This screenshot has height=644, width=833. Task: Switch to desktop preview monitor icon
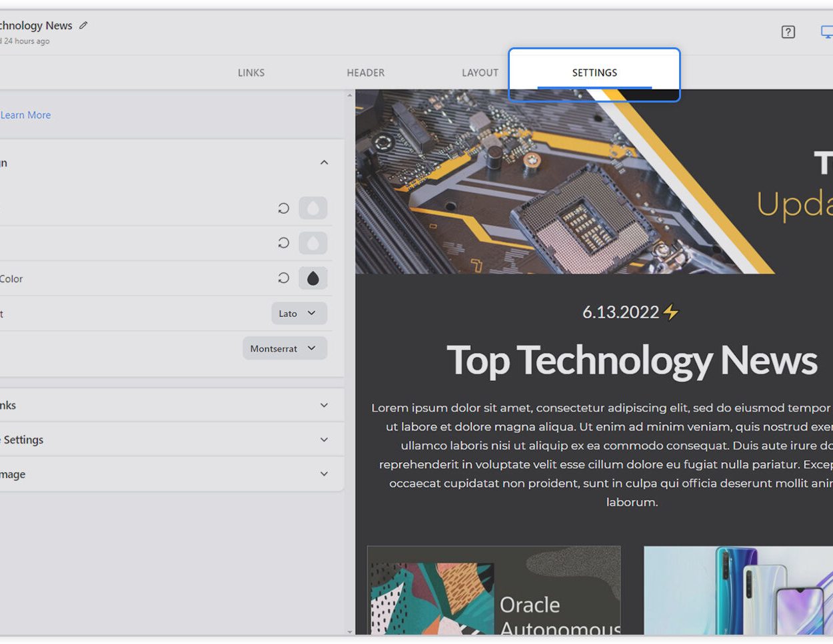(x=827, y=32)
